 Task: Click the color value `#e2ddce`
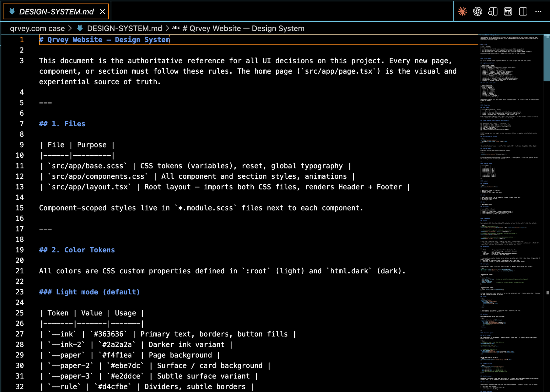coord(125,376)
